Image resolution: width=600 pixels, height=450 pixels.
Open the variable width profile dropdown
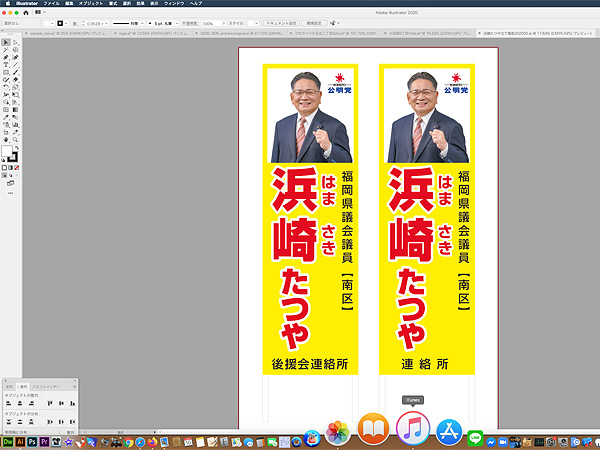[x=142, y=23]
